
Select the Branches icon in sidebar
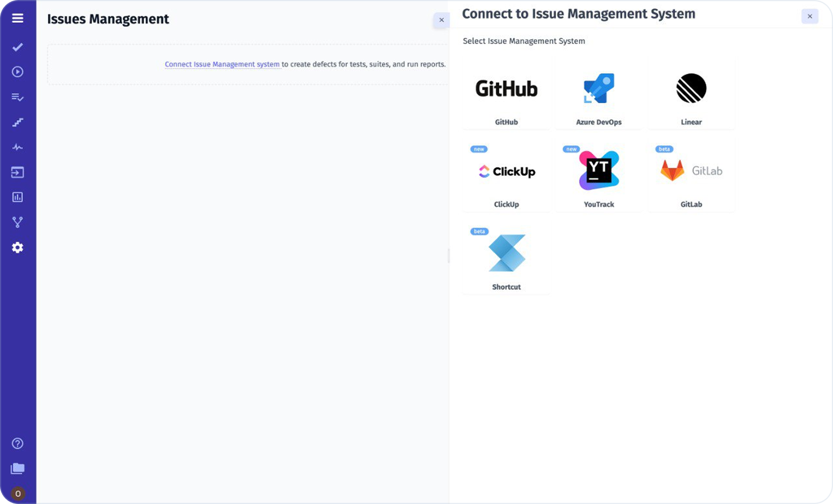pyautogui.click(x=17, y=222)
